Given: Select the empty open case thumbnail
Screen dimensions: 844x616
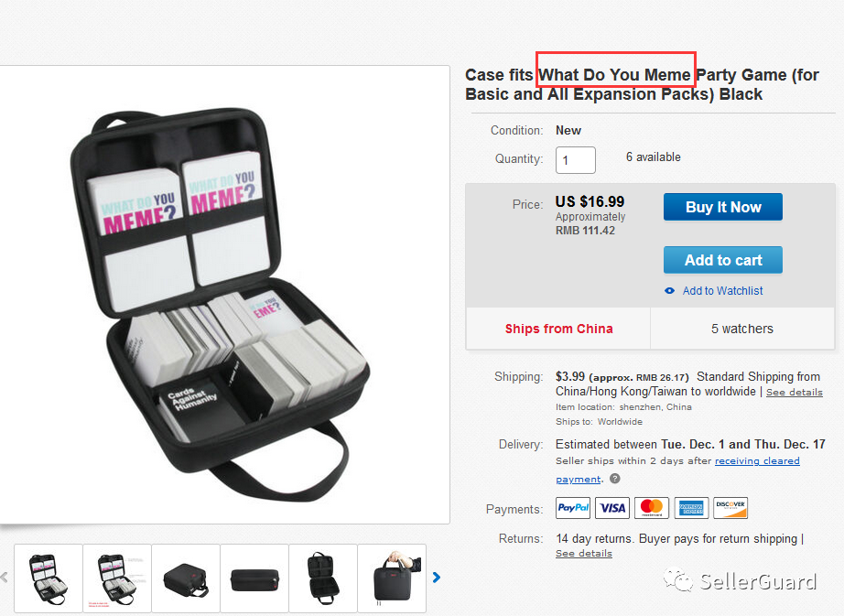Looking at the screenshot, I should pyautogui.click(x=323, y=578).
